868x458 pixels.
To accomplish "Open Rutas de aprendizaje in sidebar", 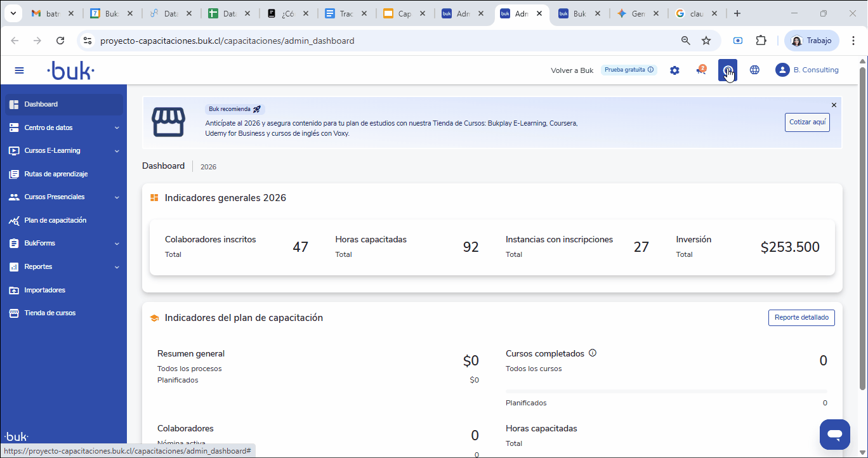I will [56, 174].
